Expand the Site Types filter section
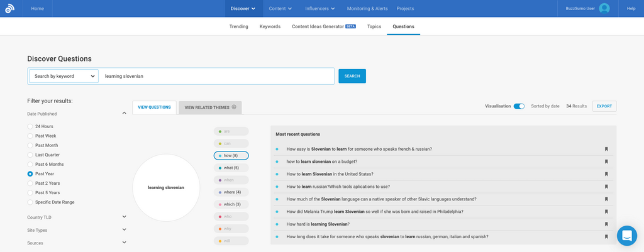The image size is (644, 252). (x=124, y=230)
